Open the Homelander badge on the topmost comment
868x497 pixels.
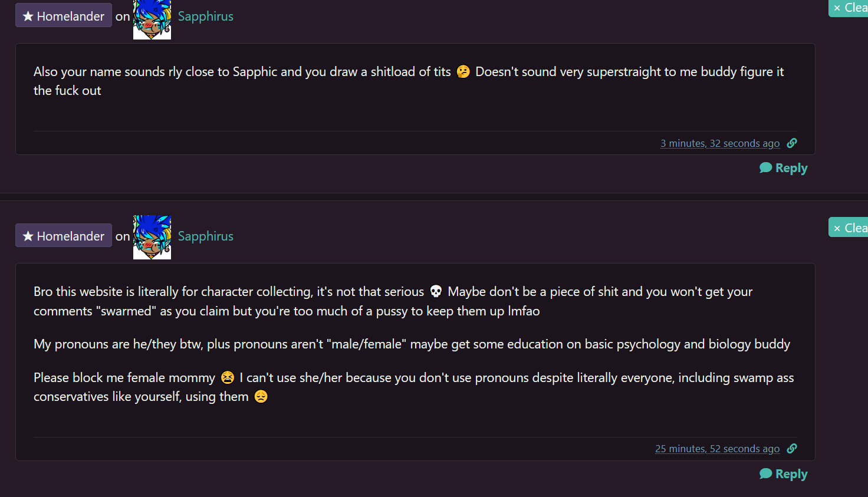click(64, 17)
